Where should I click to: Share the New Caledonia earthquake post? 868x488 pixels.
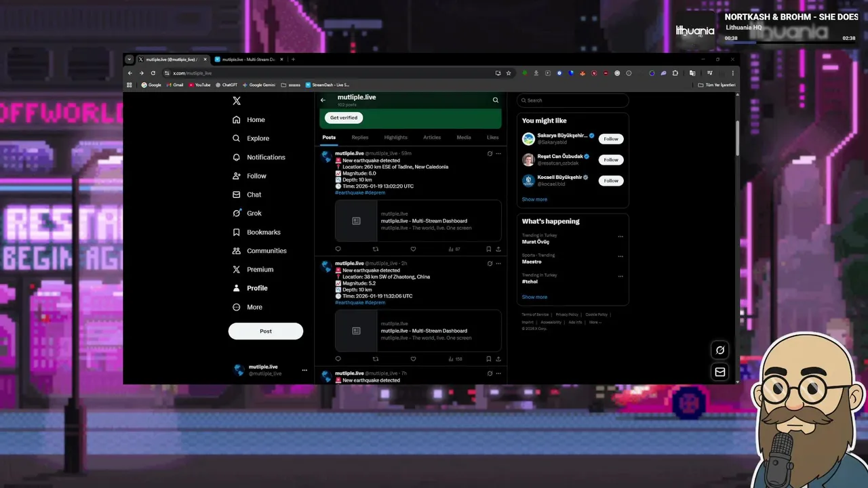[498, 249]
